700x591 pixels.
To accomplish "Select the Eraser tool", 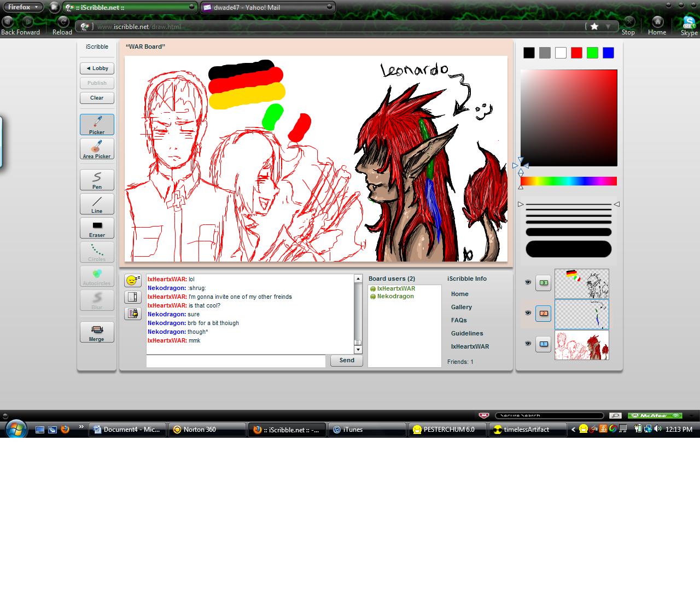I will (97, 228).
